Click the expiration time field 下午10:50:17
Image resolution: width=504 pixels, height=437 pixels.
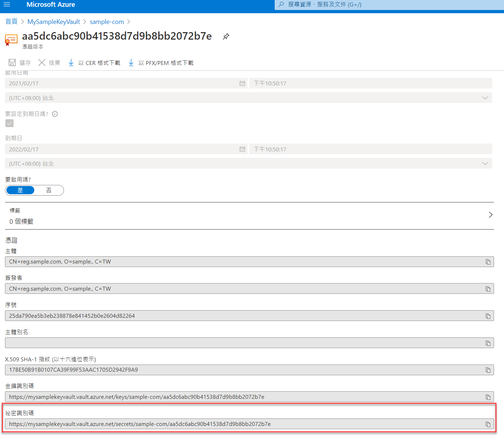coord(371,149)
